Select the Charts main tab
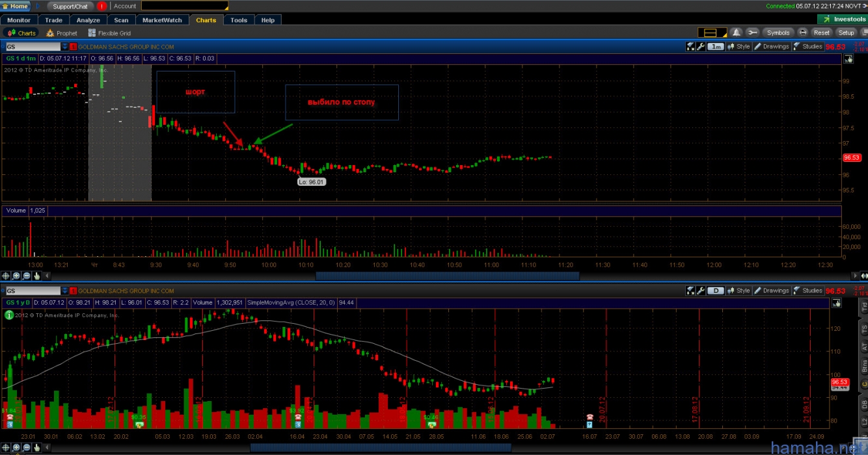This screenshot has height=455, width=868. tap(206, 20)
